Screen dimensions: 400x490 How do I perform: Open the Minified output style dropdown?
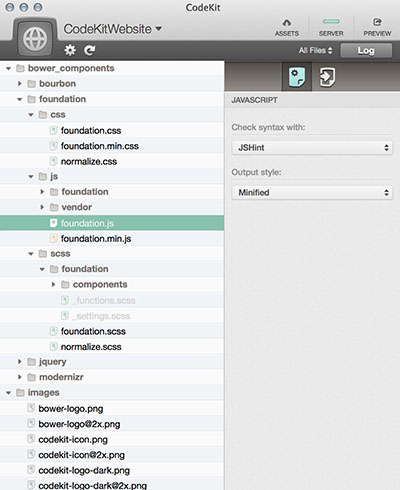[312, 193]
